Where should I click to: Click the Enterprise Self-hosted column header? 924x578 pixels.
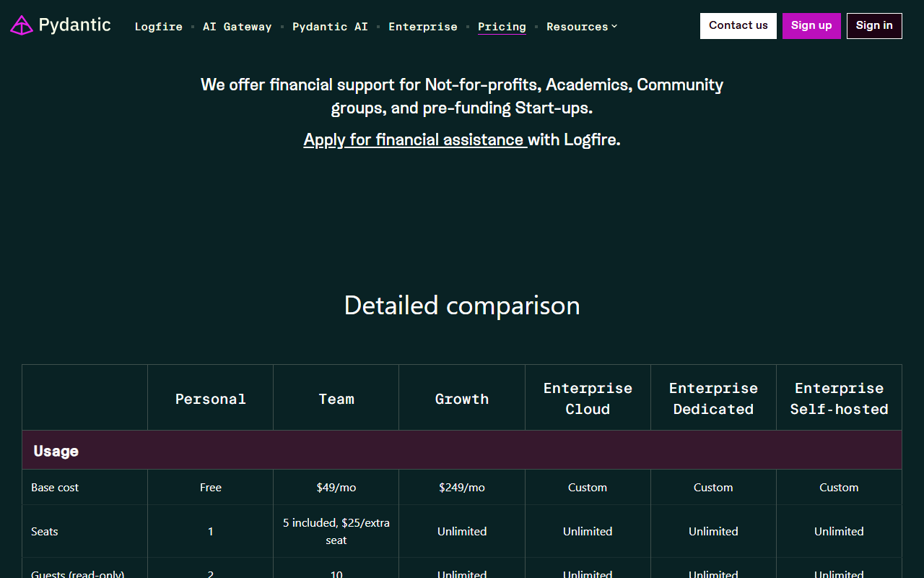tap(839, 399)
